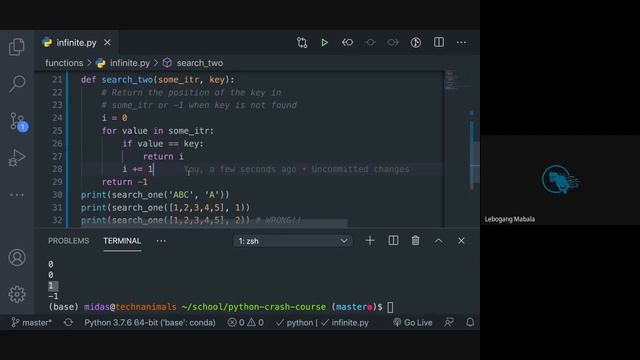Image resolution: width=640 pixels, height=360 pixels.
Task: Go to previous change arrow icon
Action: 347,42
